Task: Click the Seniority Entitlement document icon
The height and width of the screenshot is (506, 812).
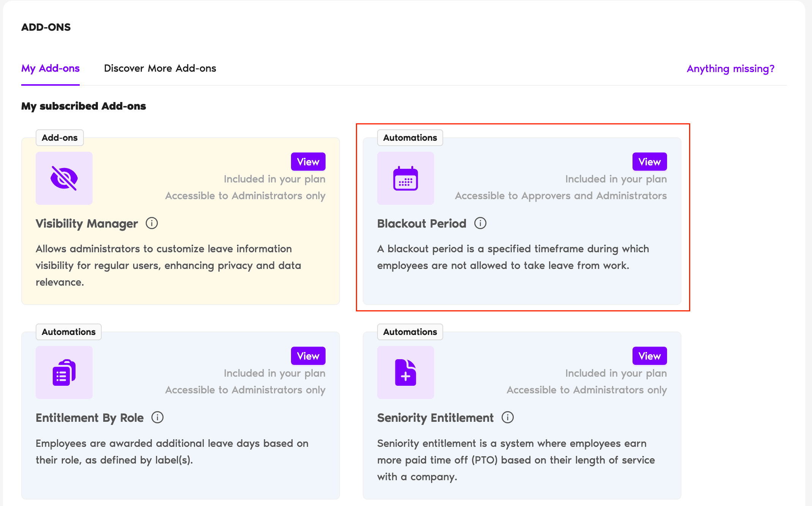Action: pos(405,372)
